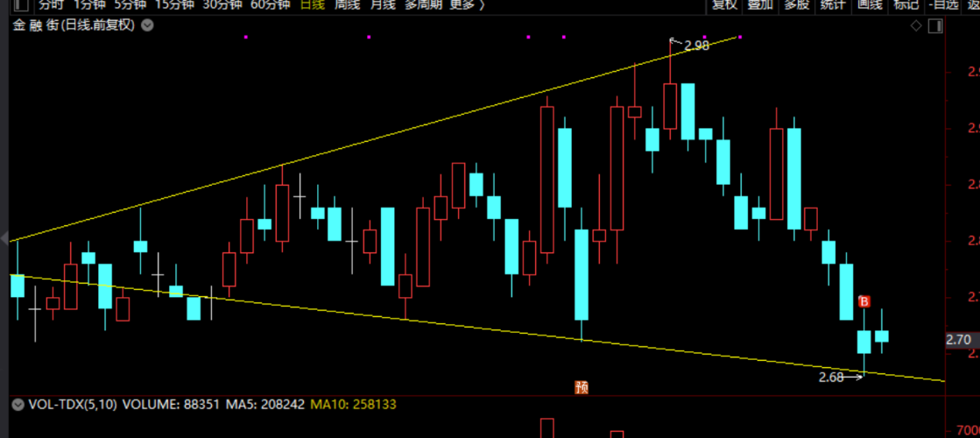This screenshot has height=438, width=980.
Task: Switch to the 月线 monthly chart
Action: [383, 5]
